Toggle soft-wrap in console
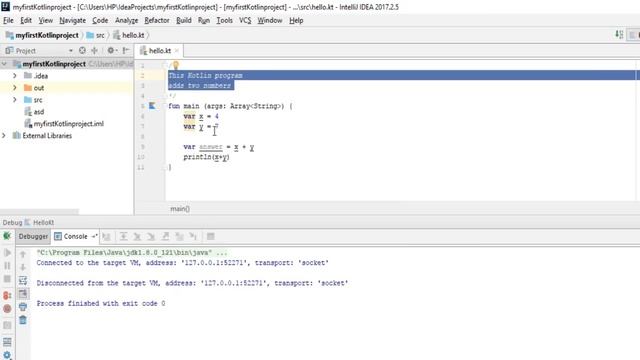Image resolution: width=640 pixels, height=360 pixels. 23,280
